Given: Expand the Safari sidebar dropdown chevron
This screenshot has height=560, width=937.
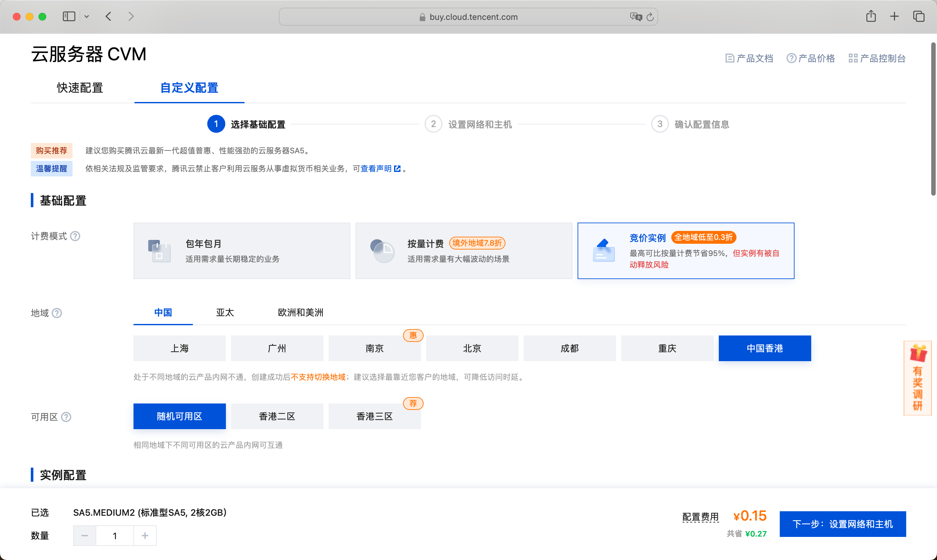Looking at the screenshot, I should click(86, 17).
